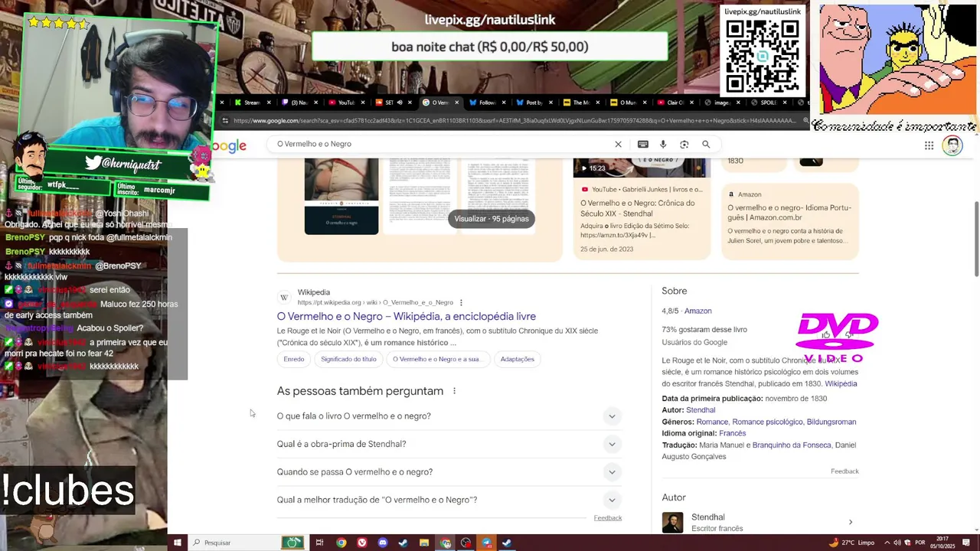Click the Enredo chip under Wikipedia result
The image size is (980, 551).
[x=294, y=359]
